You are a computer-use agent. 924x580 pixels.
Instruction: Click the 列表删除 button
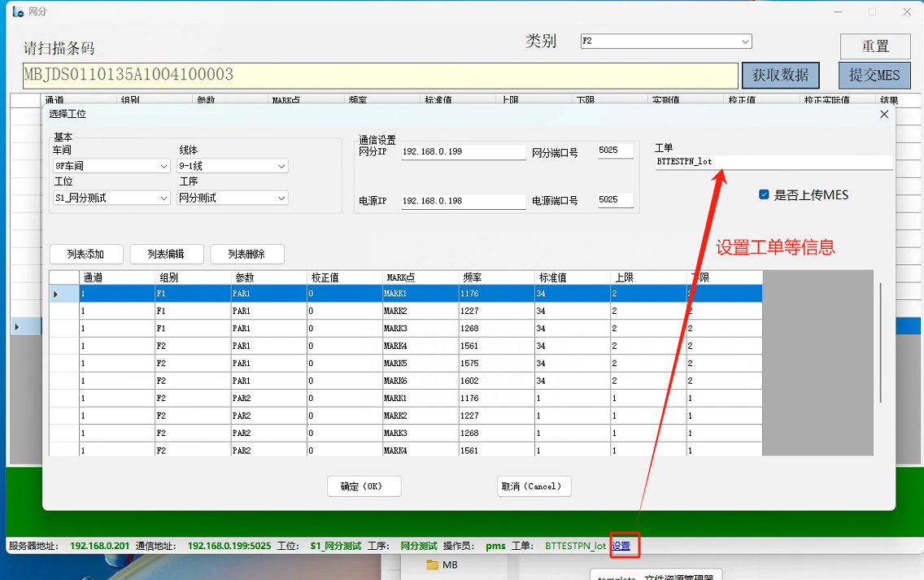coord(247,255)
